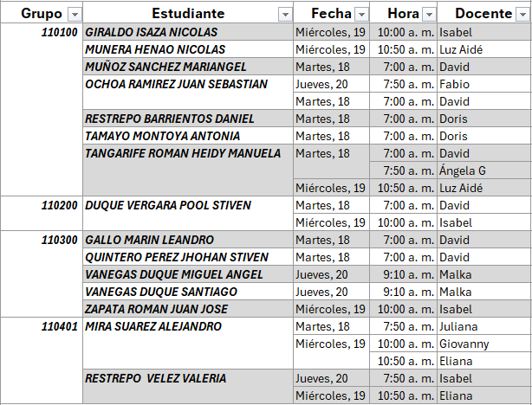This screenshot has height=405, width=532.
Task: Click group cell 110300
Action: [61, 240]
